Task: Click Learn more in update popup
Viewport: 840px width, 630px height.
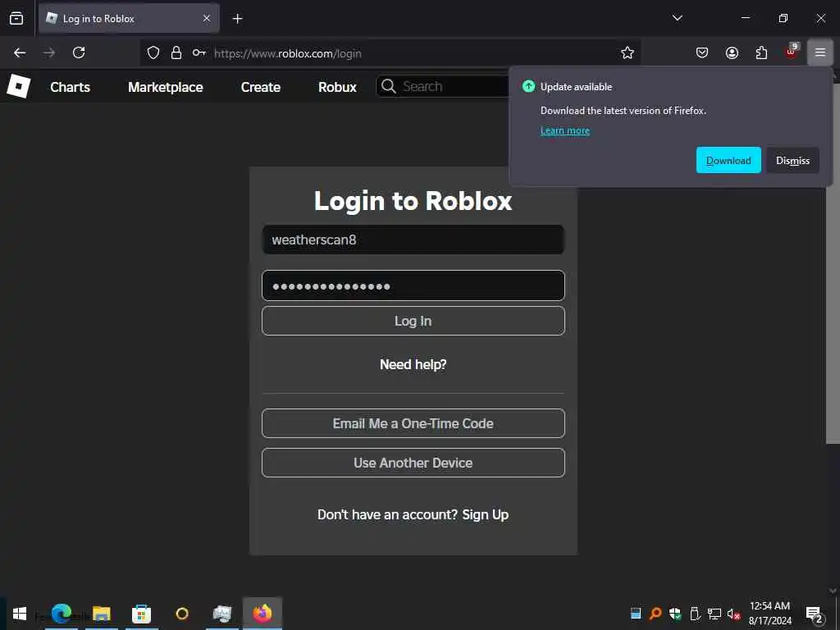Action: [565, 130]
